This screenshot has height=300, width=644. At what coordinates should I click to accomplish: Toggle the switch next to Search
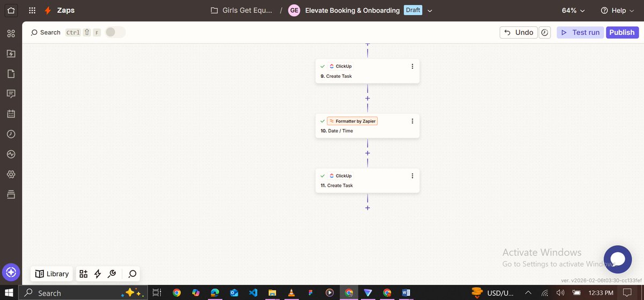[115, 32]
